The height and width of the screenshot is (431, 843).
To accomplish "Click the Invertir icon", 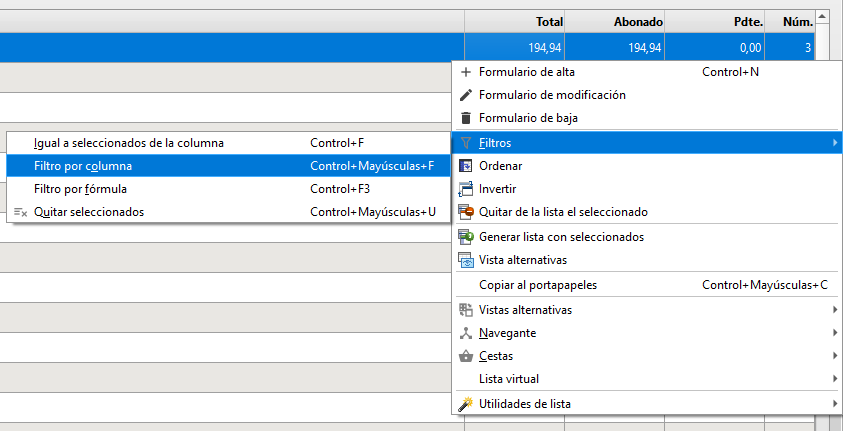I will click(465, 189).
